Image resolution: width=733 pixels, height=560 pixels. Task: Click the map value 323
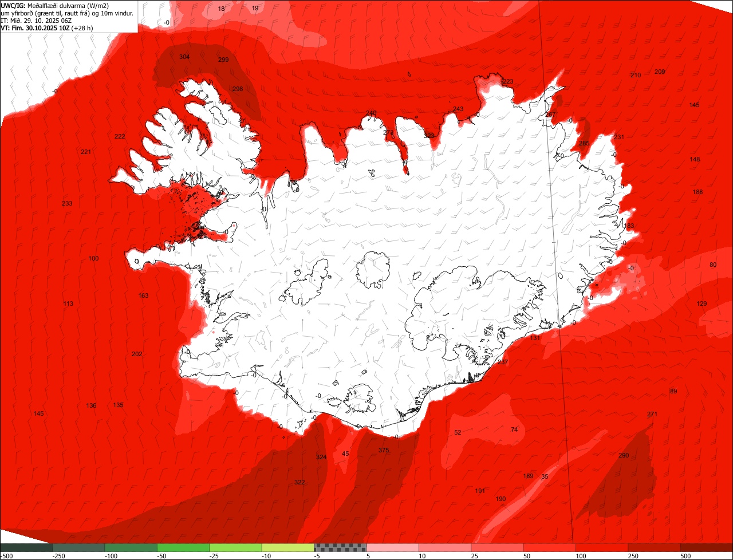point(429,136)
